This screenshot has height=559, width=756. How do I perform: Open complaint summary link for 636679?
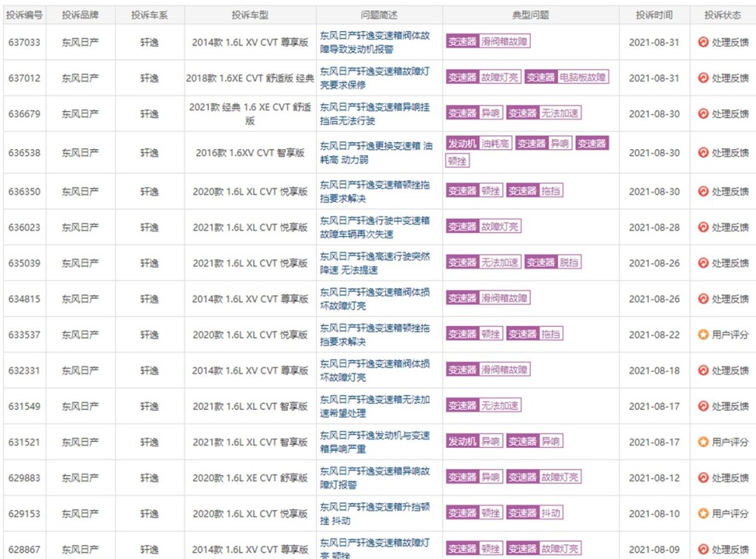click(375, 113)
